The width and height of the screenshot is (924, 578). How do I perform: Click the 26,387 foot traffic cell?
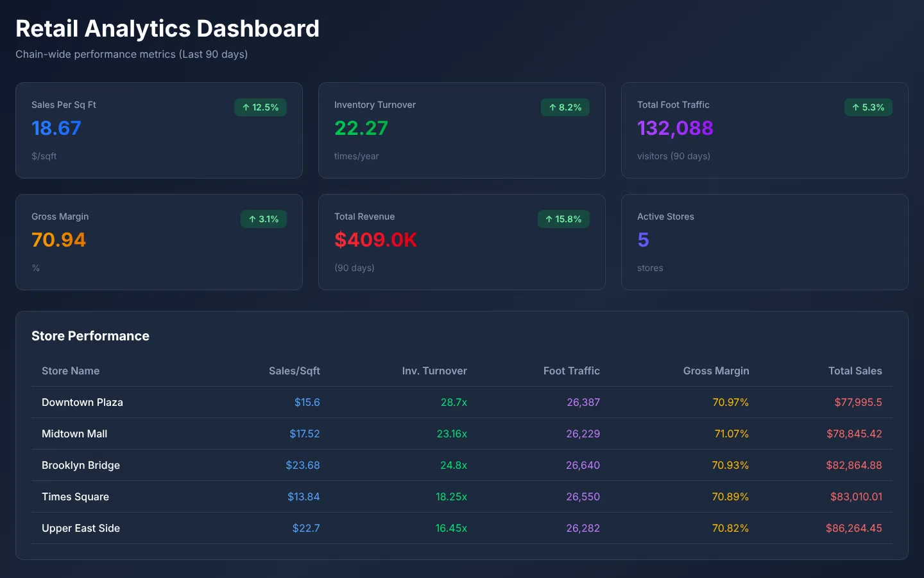click(x=583, y=402)
